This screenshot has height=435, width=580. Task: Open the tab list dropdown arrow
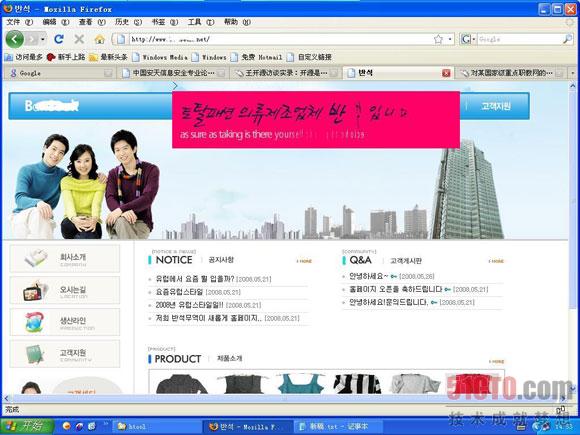(573, 73)
